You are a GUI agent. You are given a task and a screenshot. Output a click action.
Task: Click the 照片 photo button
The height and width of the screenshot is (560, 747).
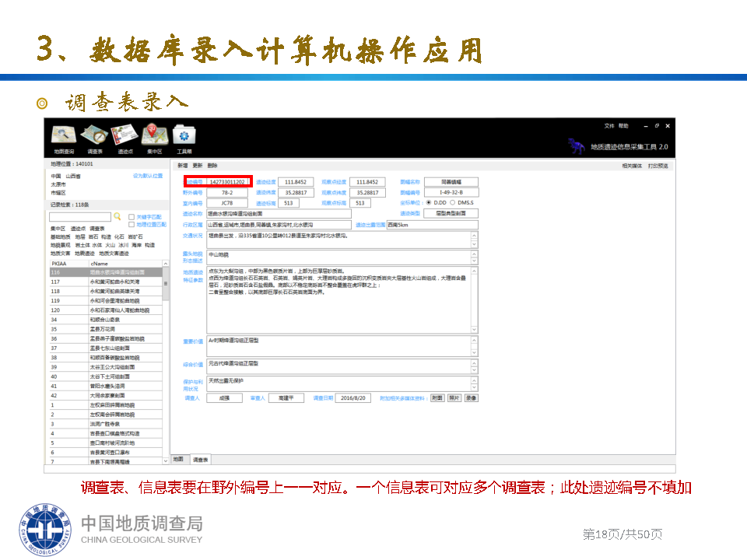coord(454,398)
